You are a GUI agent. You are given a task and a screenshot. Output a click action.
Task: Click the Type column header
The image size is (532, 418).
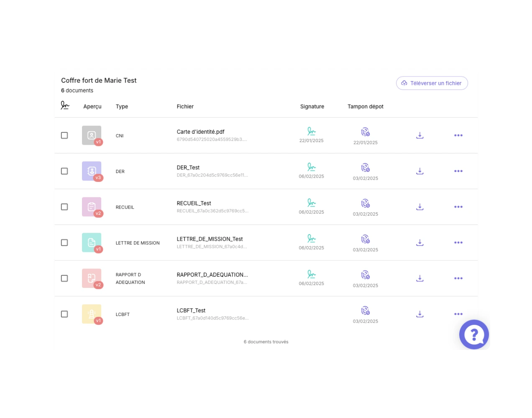click(122, 107)
